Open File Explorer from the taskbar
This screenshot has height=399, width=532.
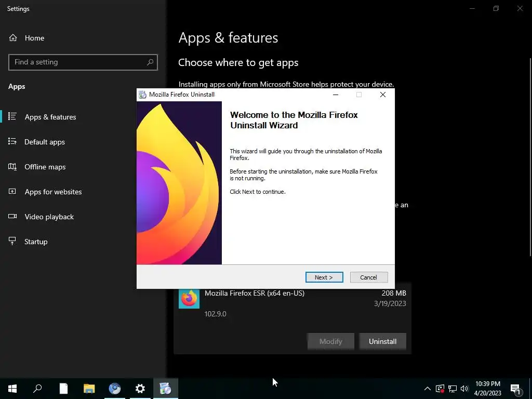coord(89,389)
